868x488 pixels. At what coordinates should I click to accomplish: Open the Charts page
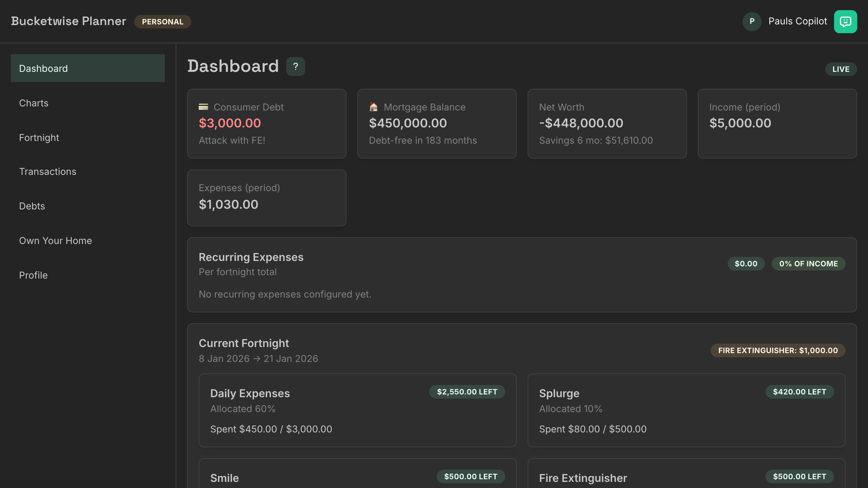pyautogui.click(x=88, y=103)
